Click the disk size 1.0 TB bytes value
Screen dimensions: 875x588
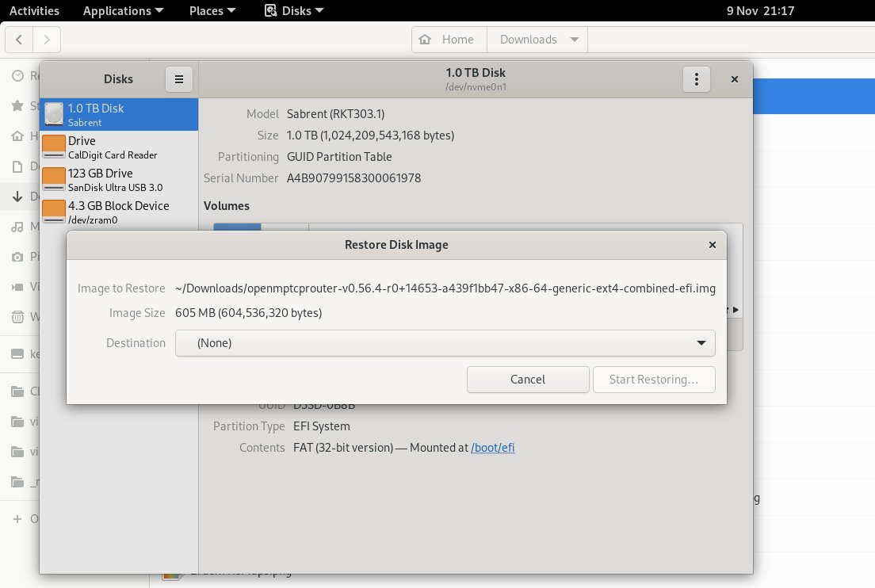[x=371, y=136]
